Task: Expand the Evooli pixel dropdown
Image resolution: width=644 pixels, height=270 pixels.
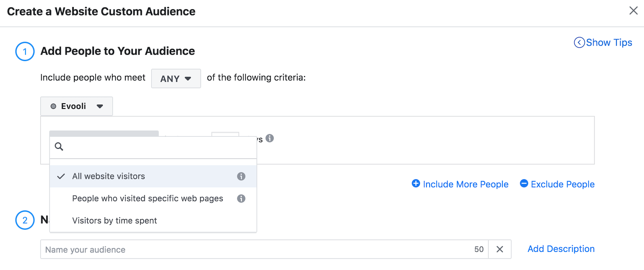Action: [77, 106]
